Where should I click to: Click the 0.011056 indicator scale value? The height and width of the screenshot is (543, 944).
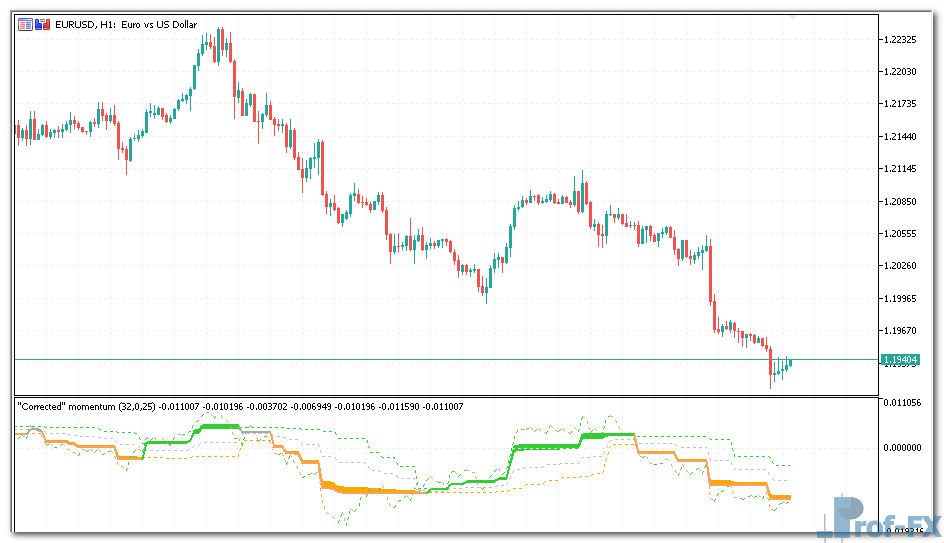coord(903,403)
